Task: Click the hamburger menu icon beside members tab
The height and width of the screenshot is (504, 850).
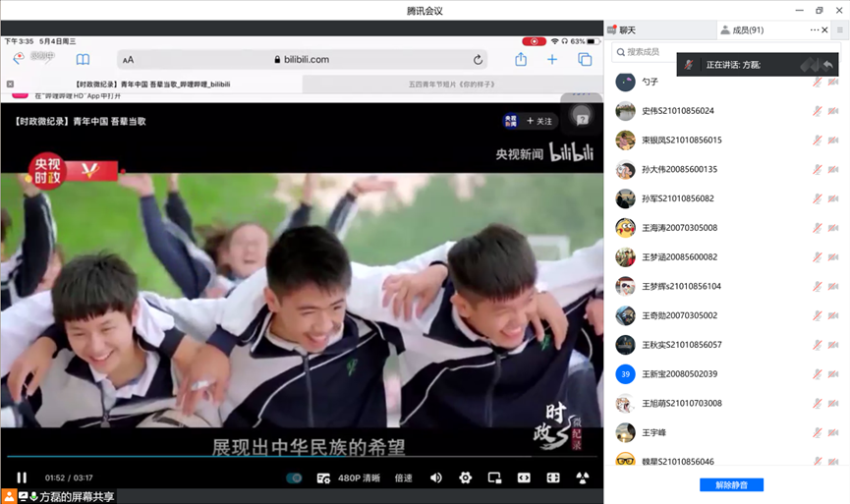Action: [840, 29]
